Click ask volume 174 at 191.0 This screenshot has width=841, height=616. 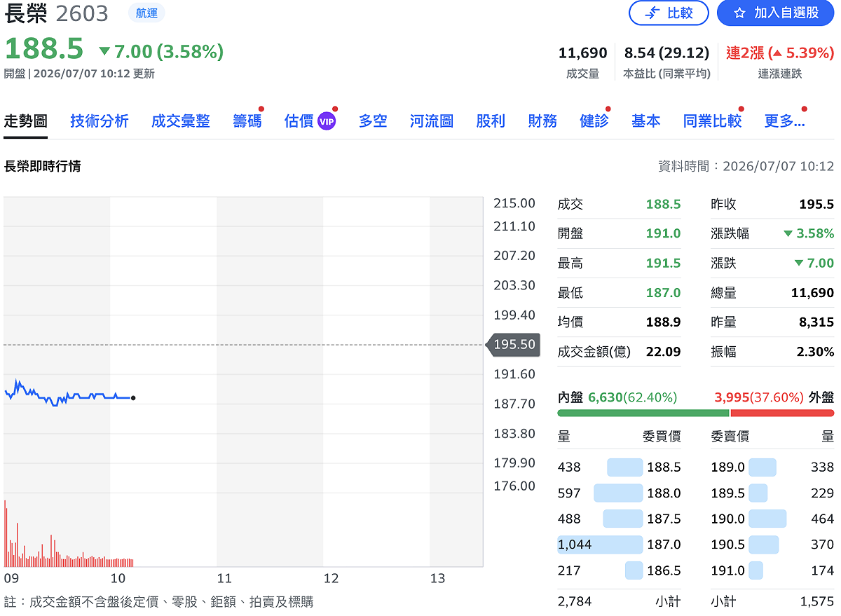coord(822,570)
